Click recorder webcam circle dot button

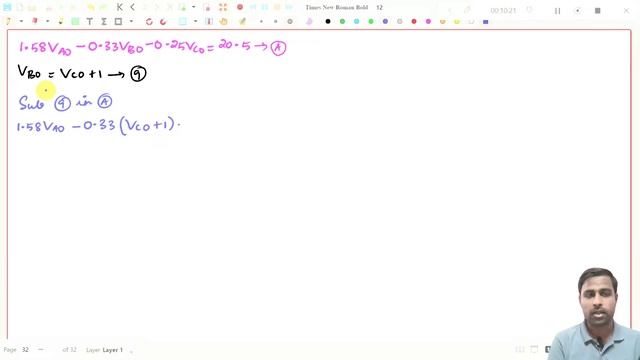[x=577, y=11]
